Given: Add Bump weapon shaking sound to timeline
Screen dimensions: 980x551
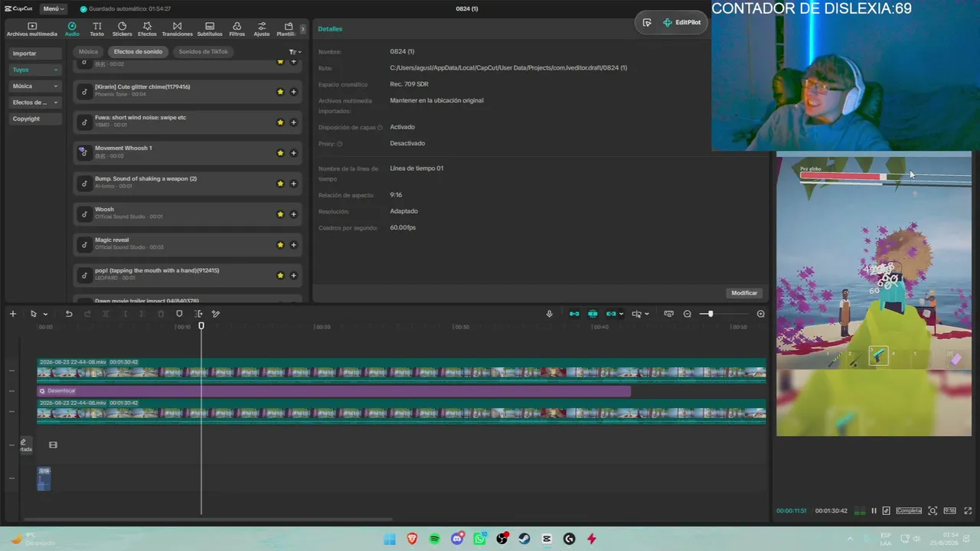Looking at the screenshot, I should pos(293,184).
